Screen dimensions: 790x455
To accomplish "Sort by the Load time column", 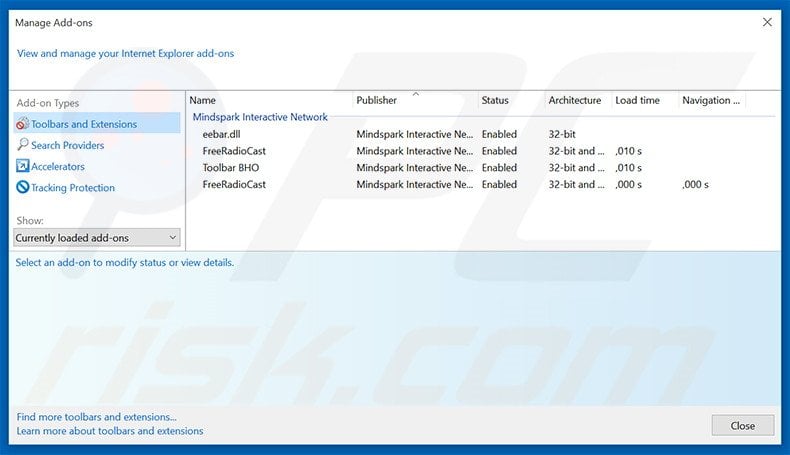I will pos(637,100).
